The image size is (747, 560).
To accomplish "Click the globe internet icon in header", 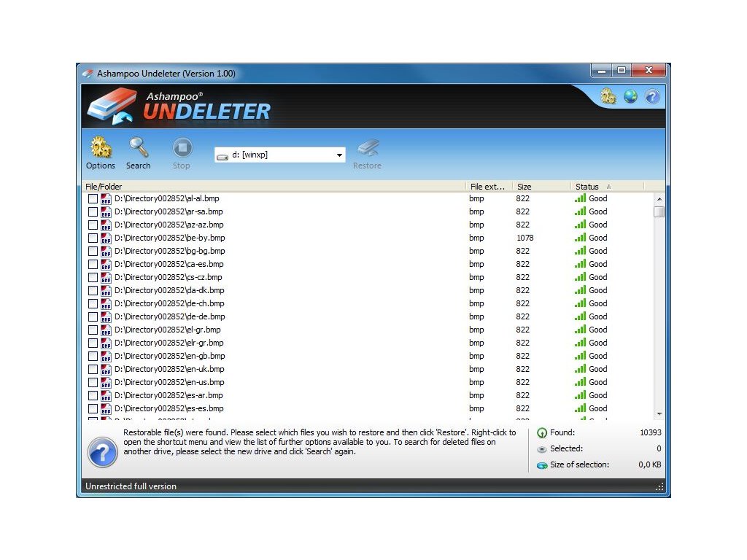I will point(630,96).
